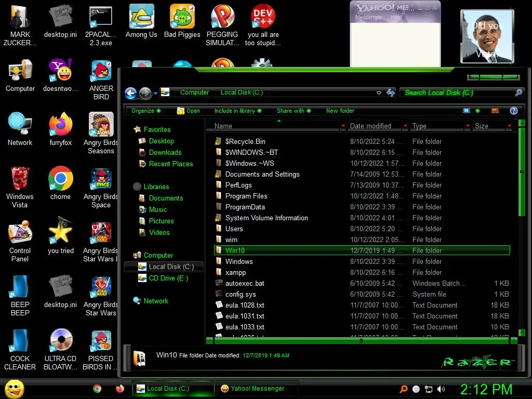Select the Among Us desktop icon
Viewport: 532px width, 399px height.
(141, 21)
